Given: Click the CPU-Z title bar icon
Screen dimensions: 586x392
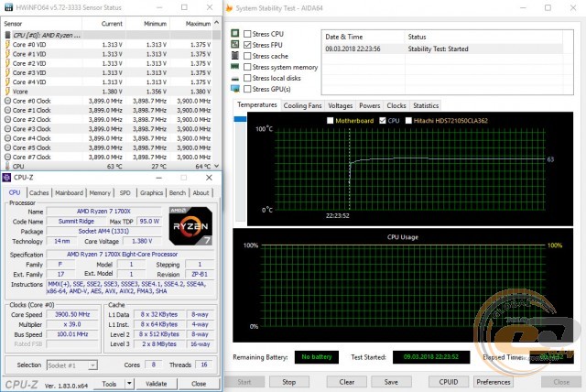Looking at the screenshot, I should (x=6, y=178).
